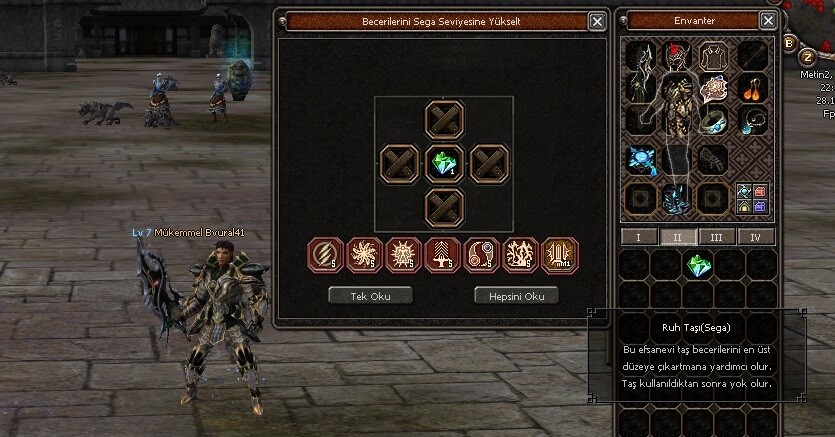Click the equipped helmet with red plume
The image size is (835, 437).
[x=677, y=56]
